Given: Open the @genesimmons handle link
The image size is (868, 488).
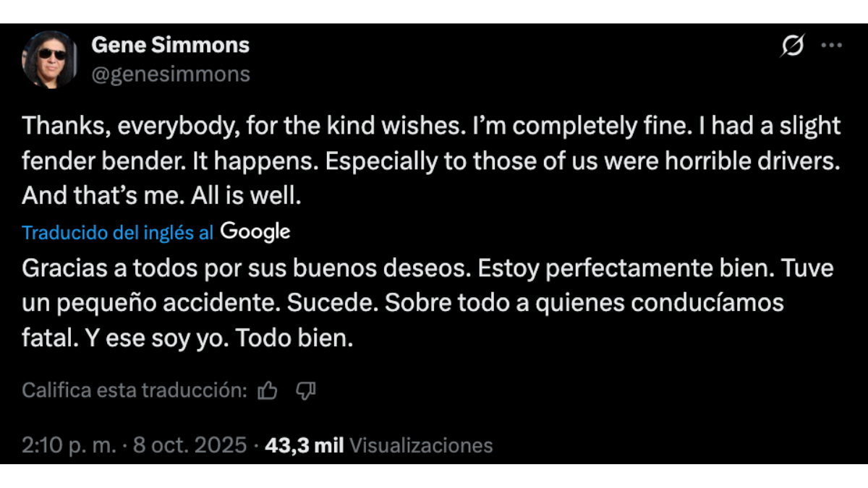Looking at the screenshot, I should 170,74.
